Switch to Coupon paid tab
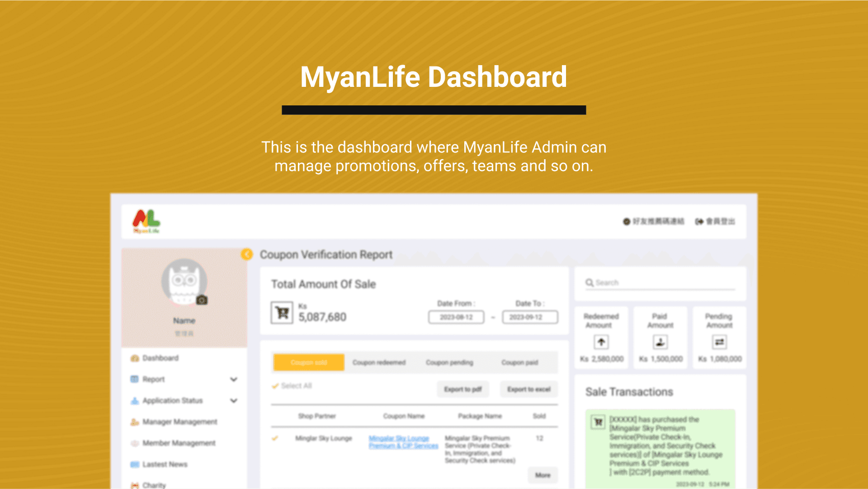The width and height of the screenshot is (868, 489). 519,362
